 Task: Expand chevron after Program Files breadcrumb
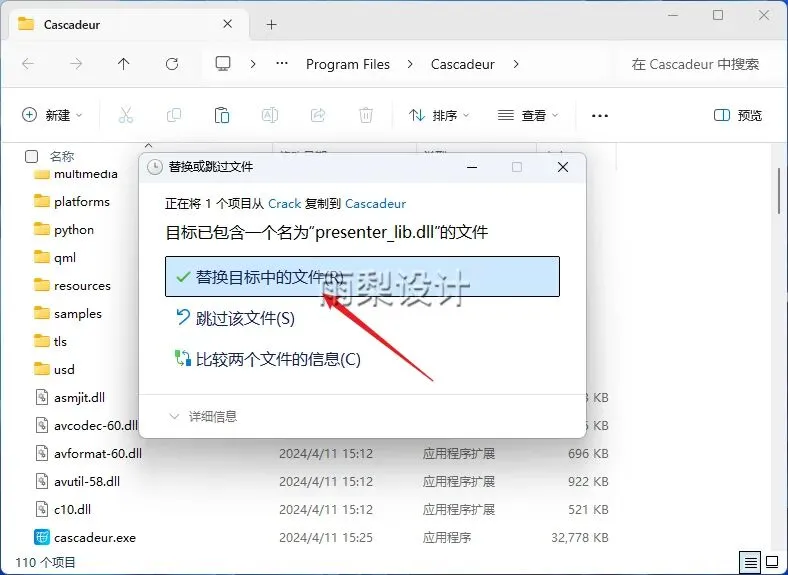point(410,64)
